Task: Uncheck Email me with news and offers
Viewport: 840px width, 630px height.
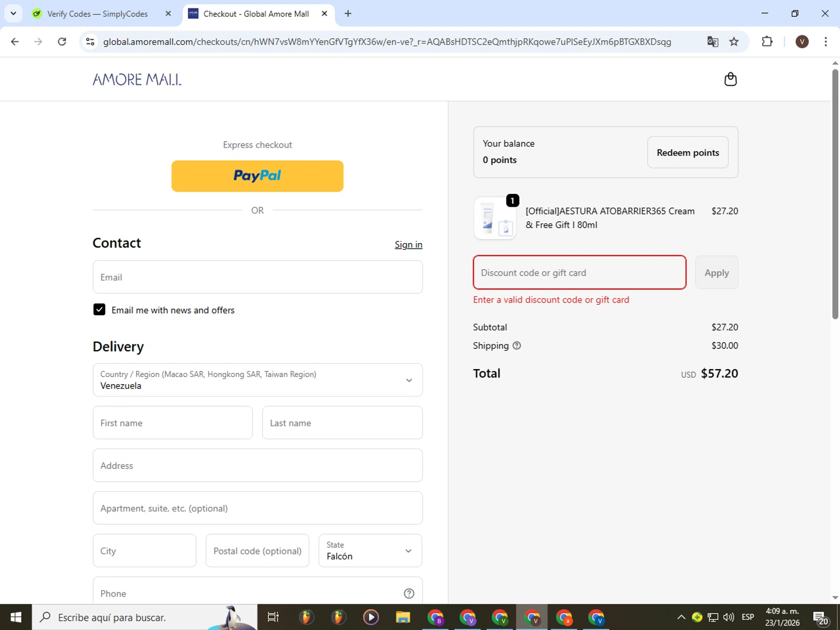Action: pyautogui.click(x=99, y=310)
